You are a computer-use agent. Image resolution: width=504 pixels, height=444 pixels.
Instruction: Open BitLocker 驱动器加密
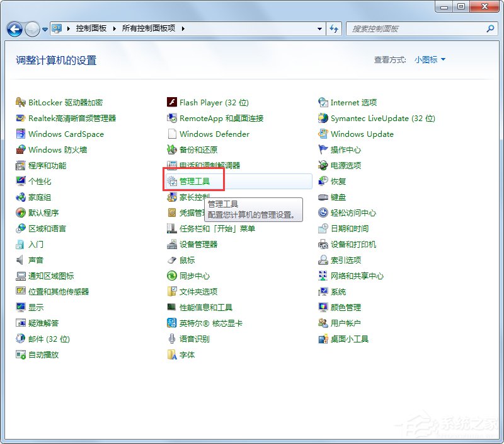64,103
